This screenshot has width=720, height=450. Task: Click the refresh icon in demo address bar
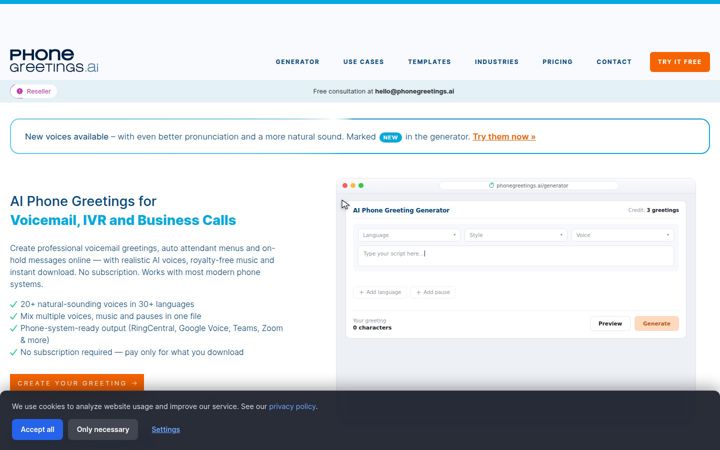tap(491, 186)
